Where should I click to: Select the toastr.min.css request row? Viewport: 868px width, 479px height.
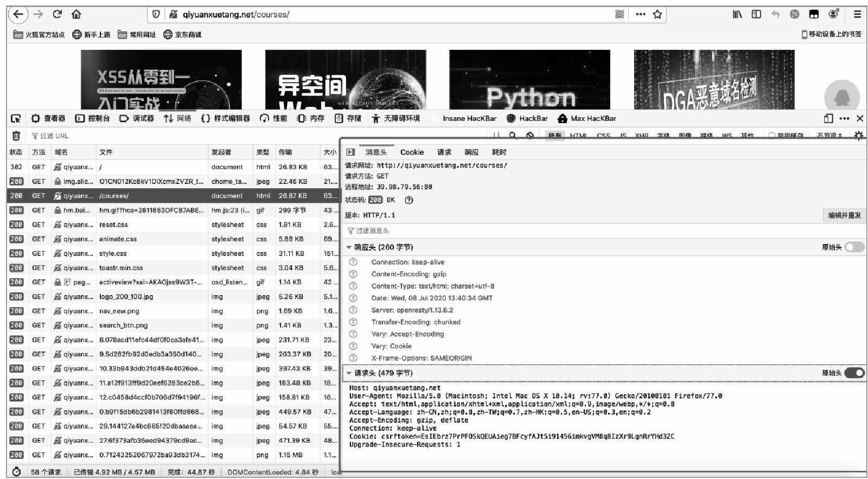[173, 268]
